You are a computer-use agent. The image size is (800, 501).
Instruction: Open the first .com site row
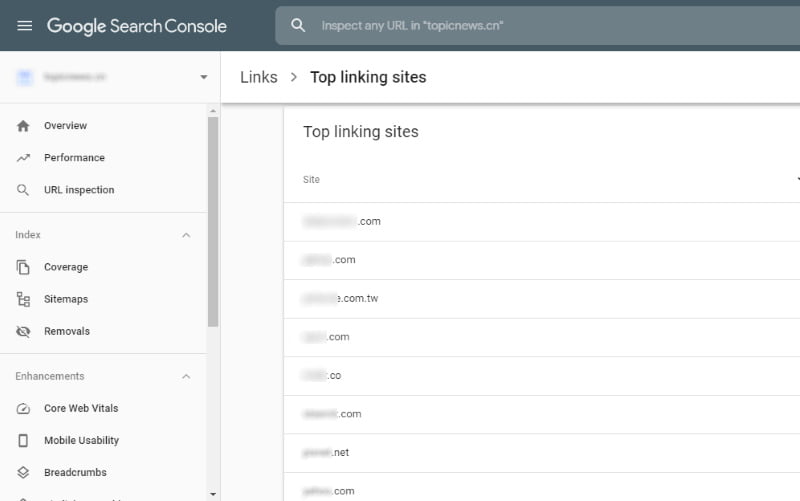[x=542, y=221]
